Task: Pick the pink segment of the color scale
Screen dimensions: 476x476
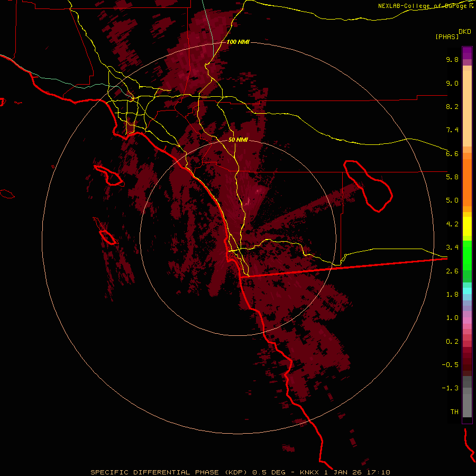Action: pos(467,321)
